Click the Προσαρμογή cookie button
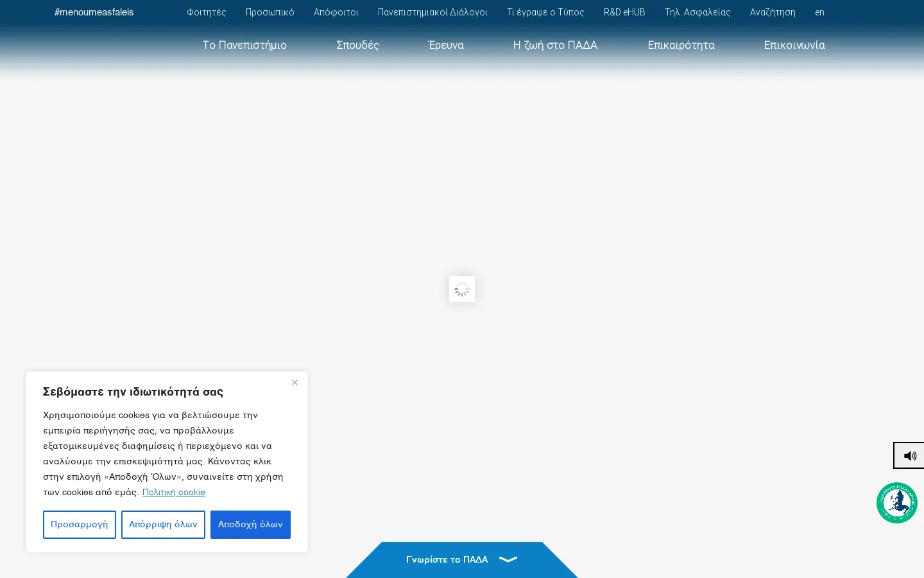Screen dimensions: 924x578 pos(80,525)
